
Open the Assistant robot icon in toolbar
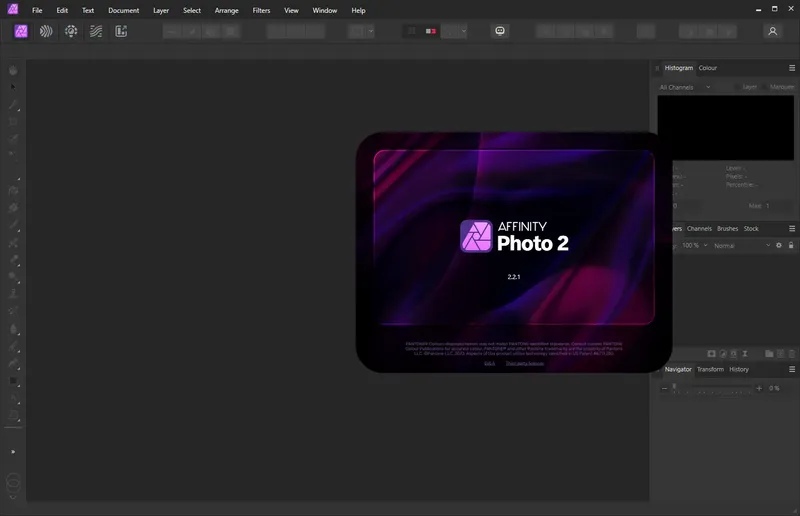[500, 31]
